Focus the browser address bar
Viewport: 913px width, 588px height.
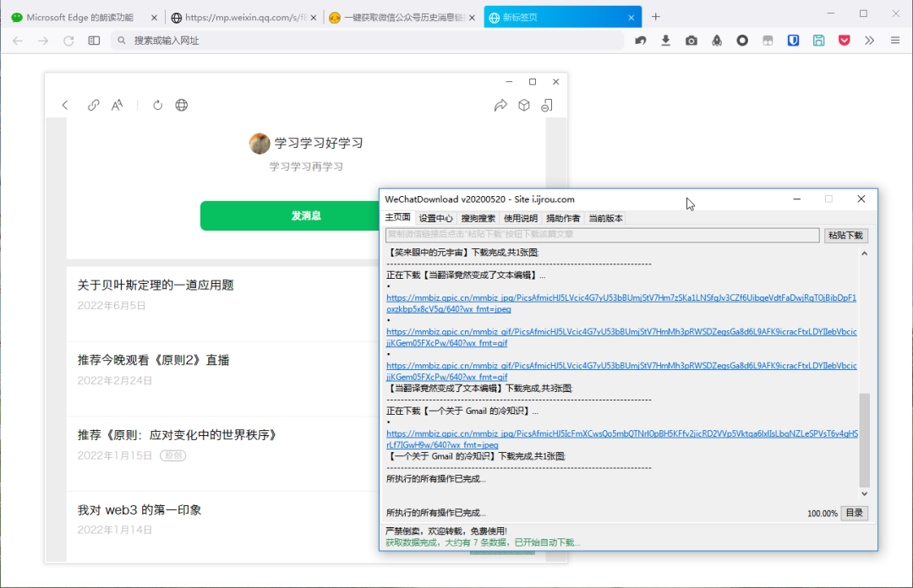tap(367, 41)
